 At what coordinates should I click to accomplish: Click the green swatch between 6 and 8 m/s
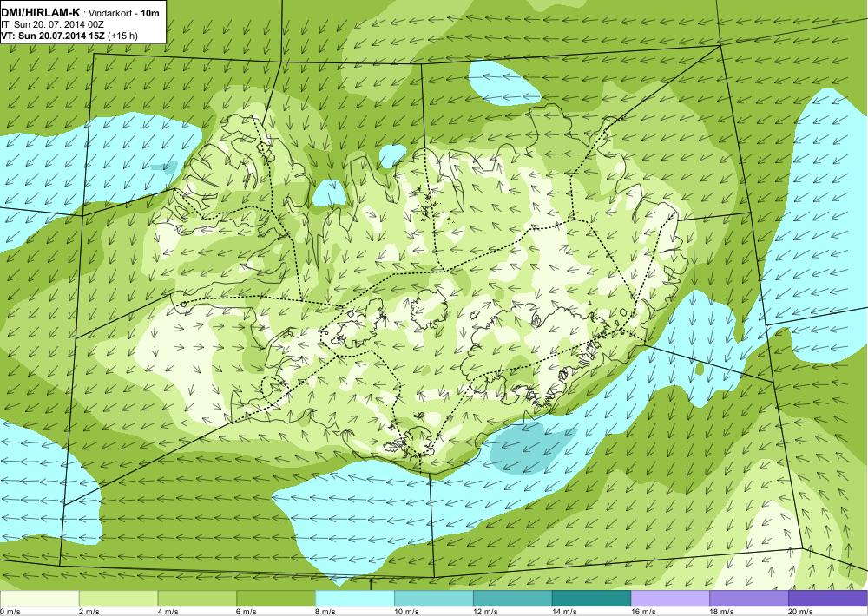click(276, 599)
